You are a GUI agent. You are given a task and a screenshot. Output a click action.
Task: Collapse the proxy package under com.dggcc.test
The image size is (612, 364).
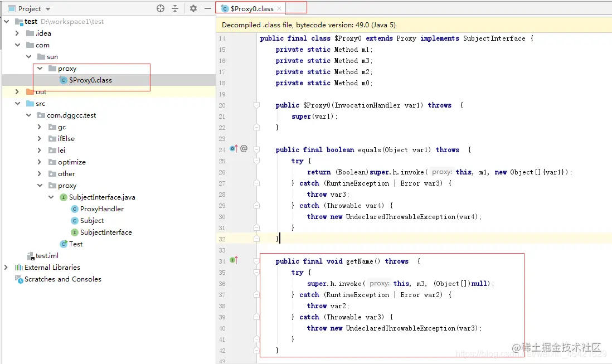click(x=40, y=185)
